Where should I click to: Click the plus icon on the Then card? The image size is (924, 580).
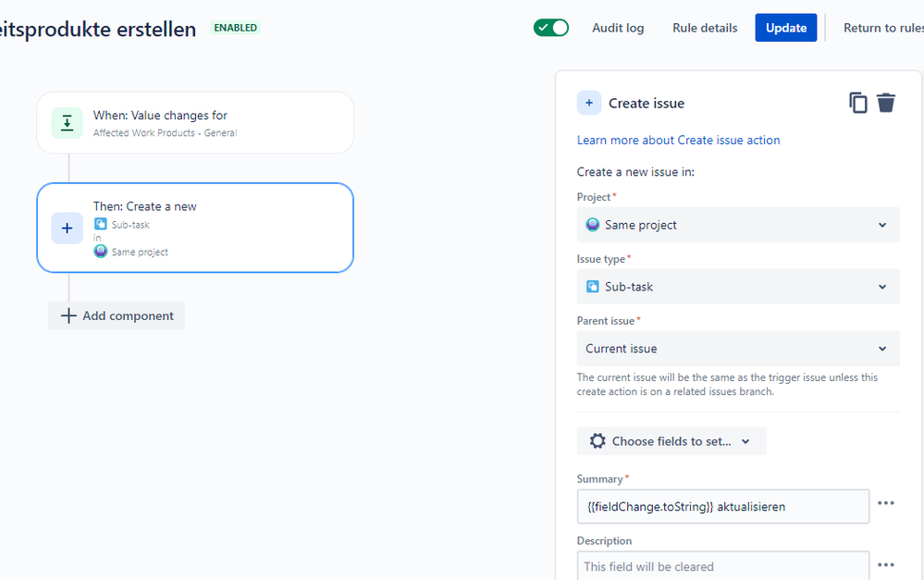(x=68, y=228)
